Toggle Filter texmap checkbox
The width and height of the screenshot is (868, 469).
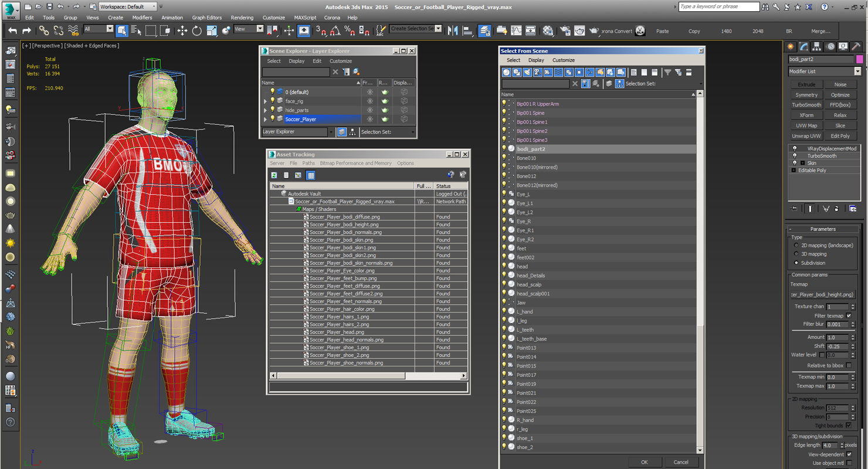pos(849,316)
